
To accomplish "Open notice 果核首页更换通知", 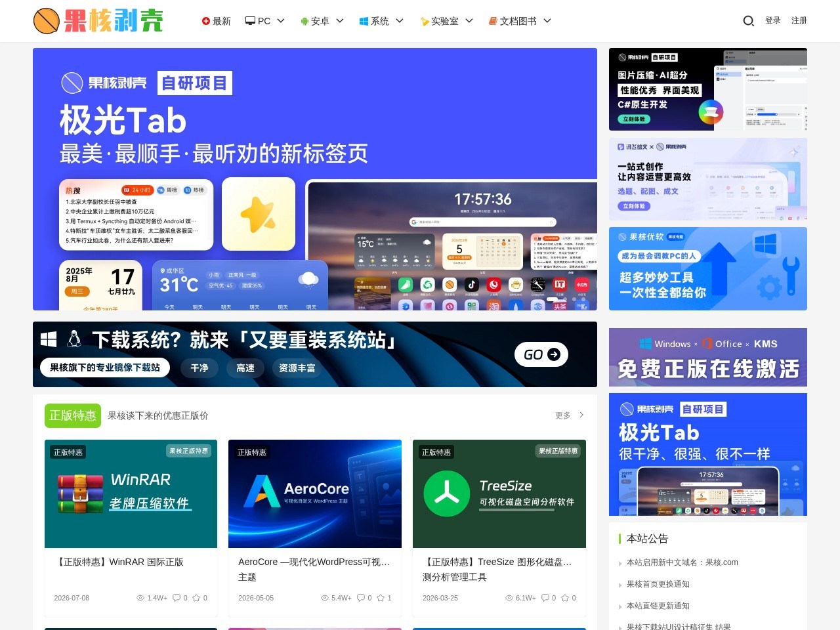I will click(658, 584).
